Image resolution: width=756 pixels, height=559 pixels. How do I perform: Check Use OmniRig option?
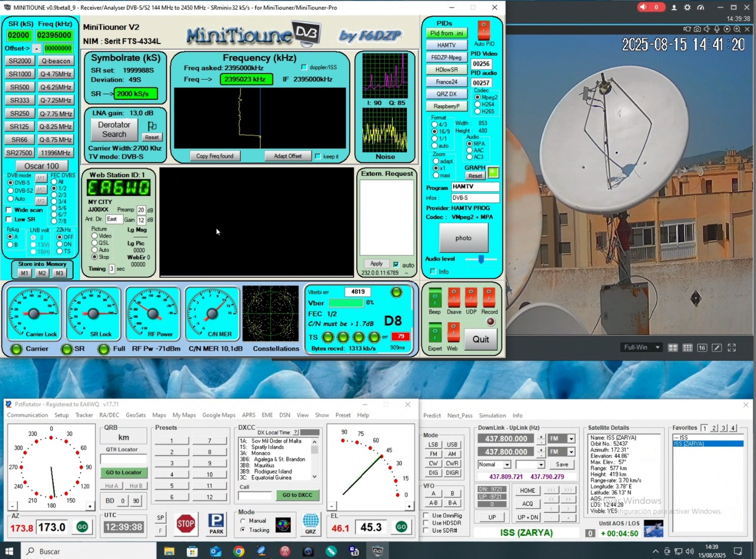[x=426, y=516]
